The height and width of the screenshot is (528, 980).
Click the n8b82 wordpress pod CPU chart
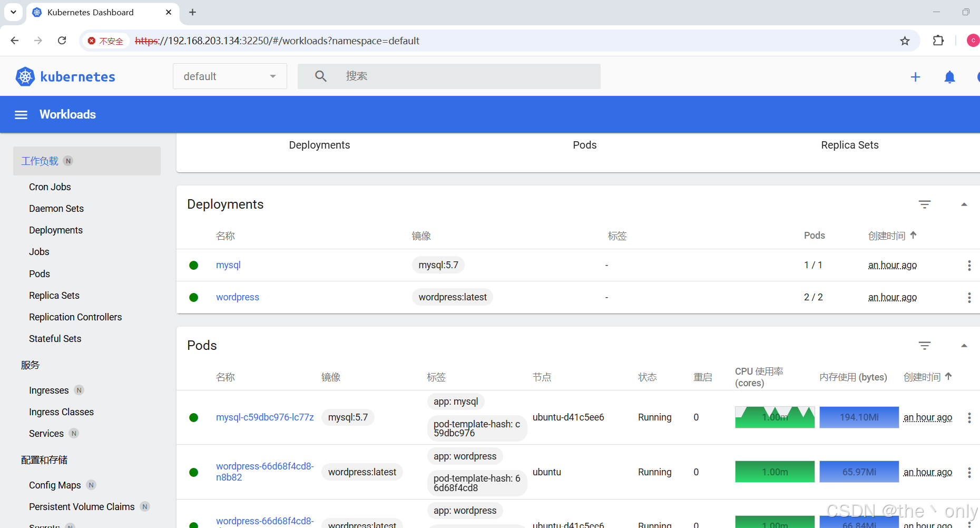pos(775,472)
